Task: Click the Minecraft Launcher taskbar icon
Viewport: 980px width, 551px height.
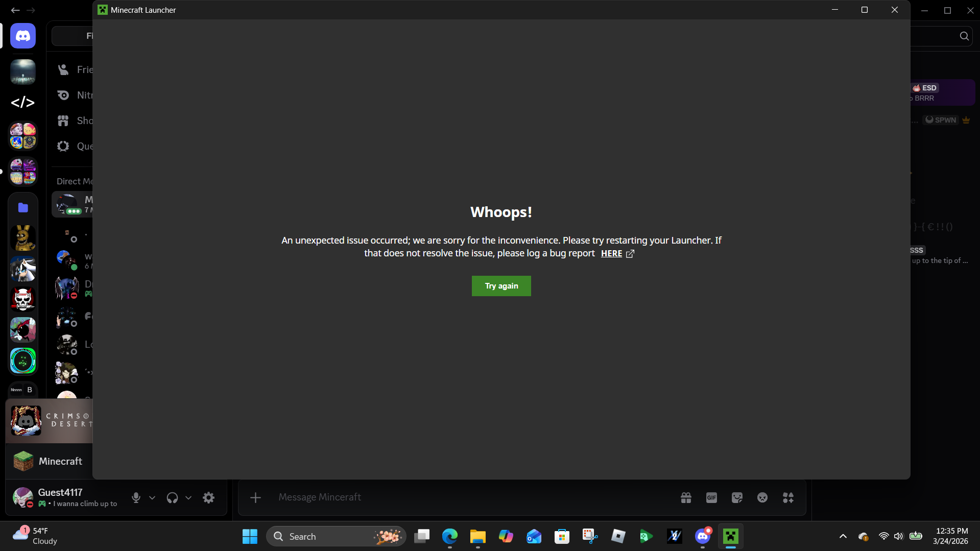Action: pos(731,537)
